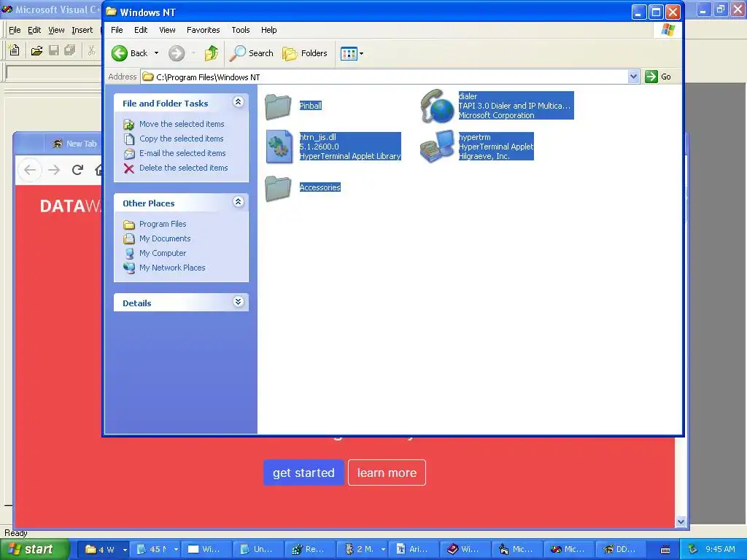Open the 45 grouped taskbar button

155,549
